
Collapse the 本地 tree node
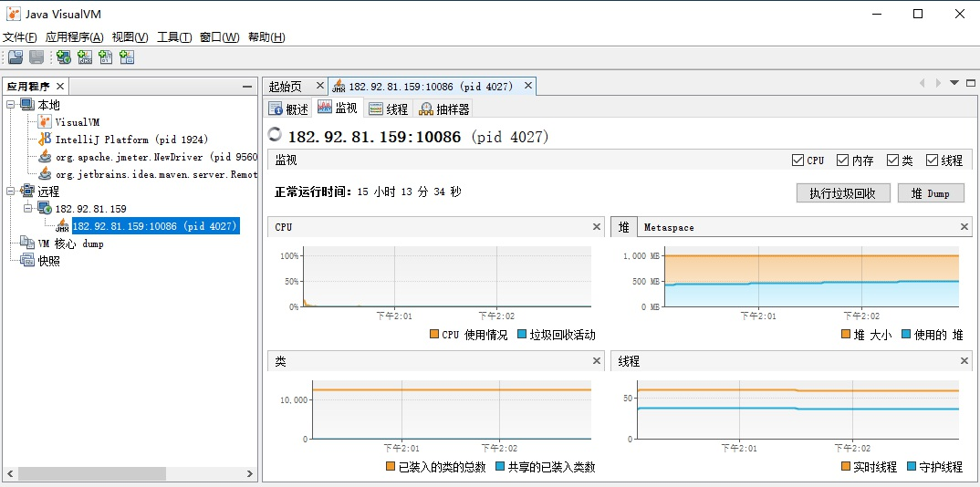[x=11, y=105]
